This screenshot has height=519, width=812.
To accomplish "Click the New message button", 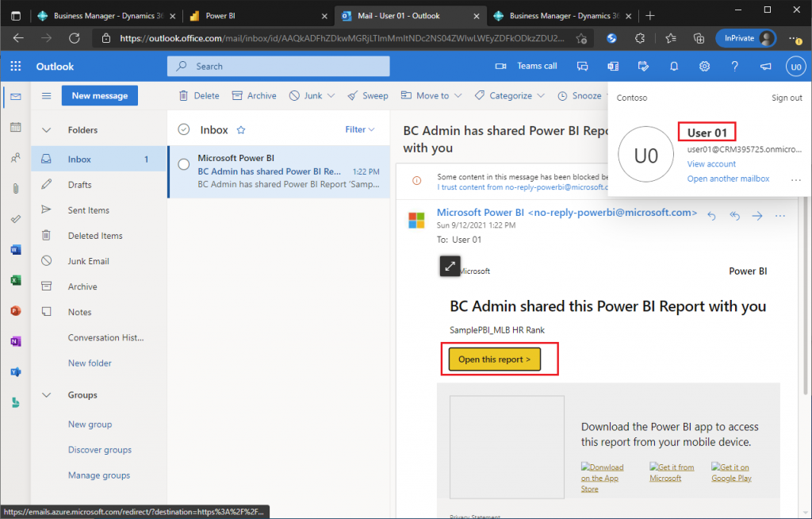I will click(x=100, y=95).
